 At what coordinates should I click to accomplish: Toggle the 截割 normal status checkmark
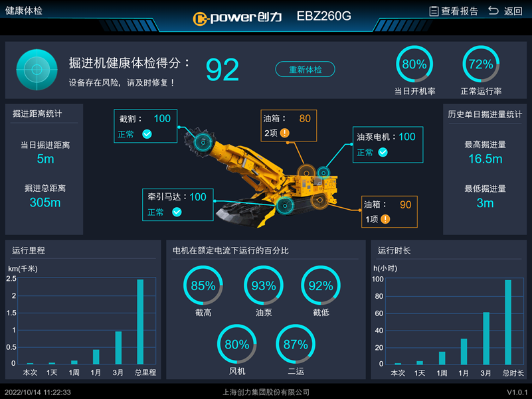point(147,134)
